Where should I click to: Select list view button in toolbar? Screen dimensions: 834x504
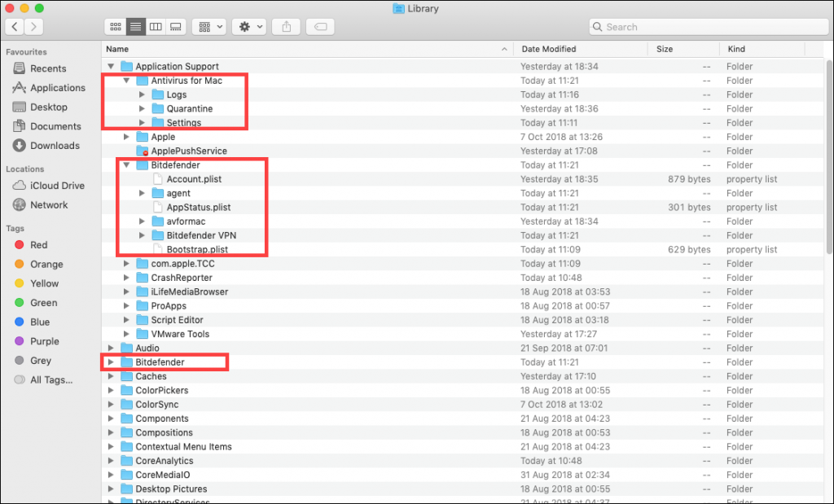(135, 27)
